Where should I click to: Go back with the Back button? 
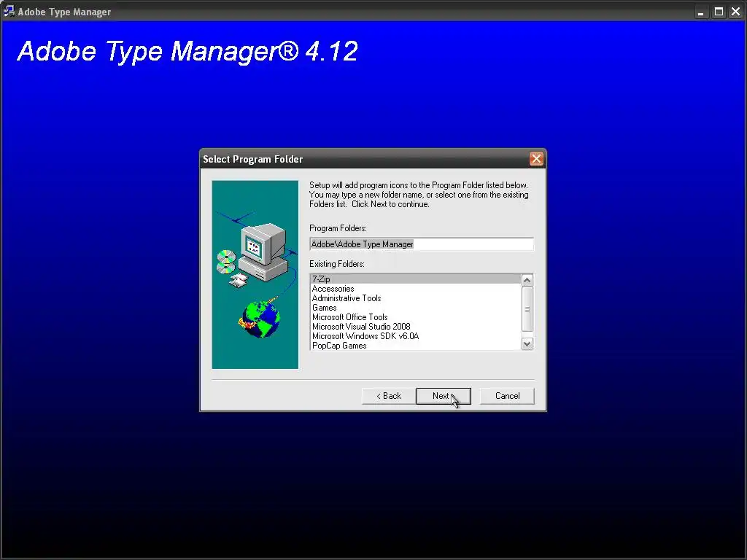click(x=389, y=396)
